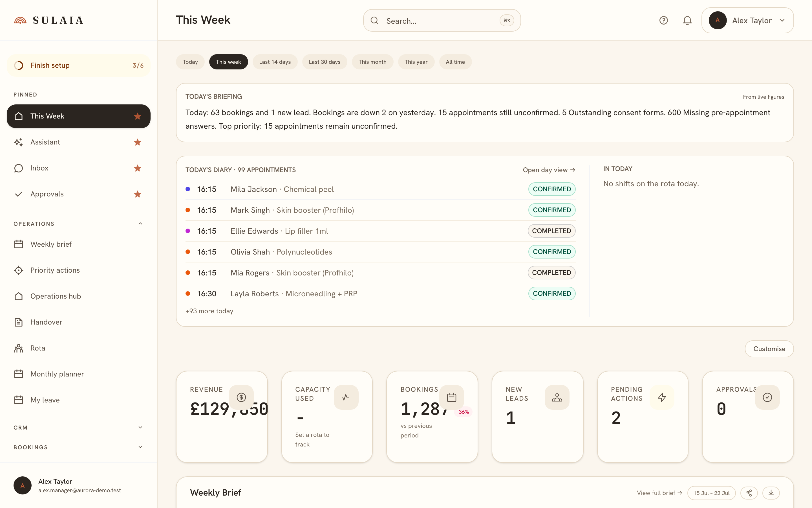Image resolution: width=812 pixels, height=508 pixels.
Task: Open Olivia Shah Polynucleotides appointment
Action: click(x=381, y=252)
